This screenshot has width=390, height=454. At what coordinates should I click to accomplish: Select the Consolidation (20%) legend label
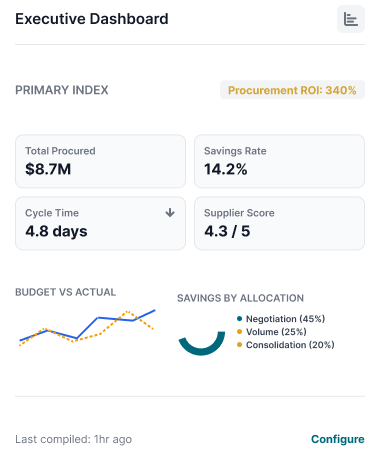pyautogui.click(x=290, y=345)
